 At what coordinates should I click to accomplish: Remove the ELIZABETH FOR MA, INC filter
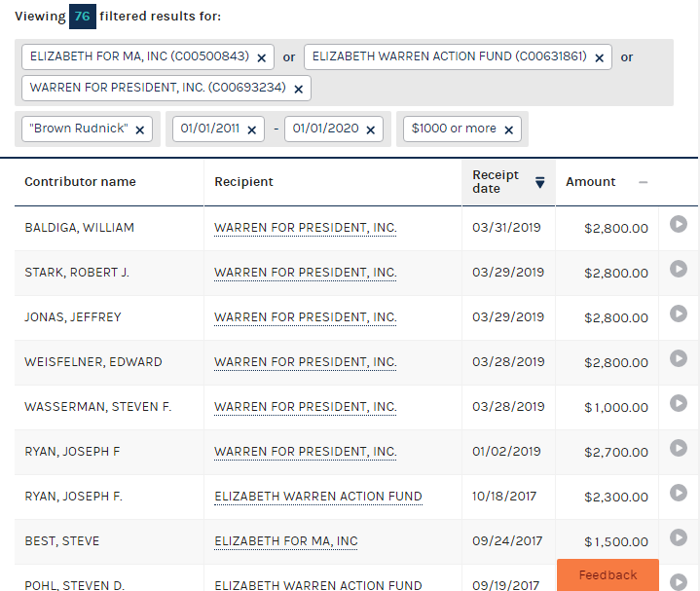coord(262,58)
